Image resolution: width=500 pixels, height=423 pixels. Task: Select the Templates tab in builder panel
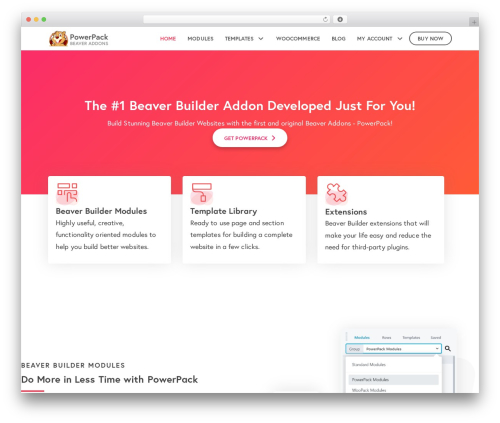click(x=411, y=338)
